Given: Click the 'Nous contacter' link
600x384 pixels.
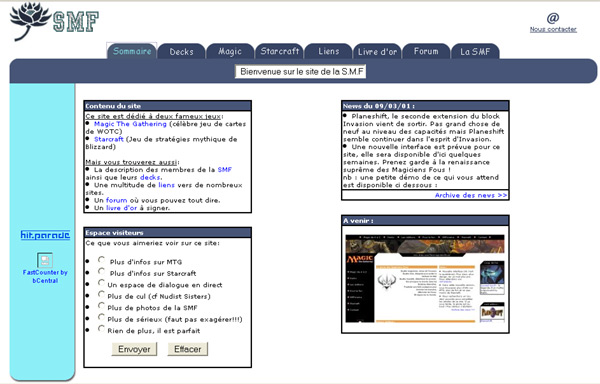Looking at the screenshot, I should click(x=553, y=29).
